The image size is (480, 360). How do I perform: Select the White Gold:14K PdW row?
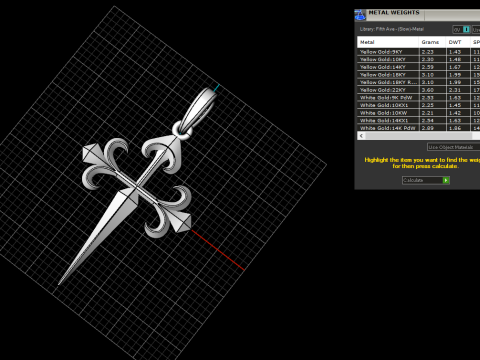pos(419,128)
